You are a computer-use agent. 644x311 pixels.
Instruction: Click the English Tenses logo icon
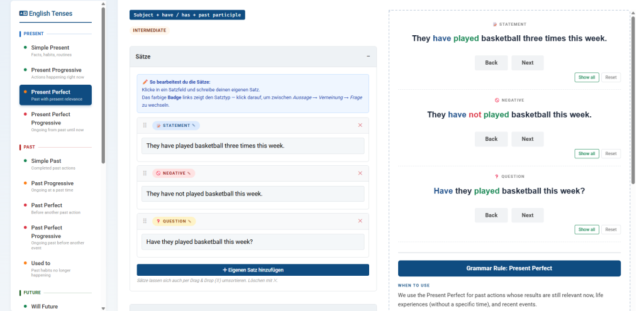pos(23,13)
